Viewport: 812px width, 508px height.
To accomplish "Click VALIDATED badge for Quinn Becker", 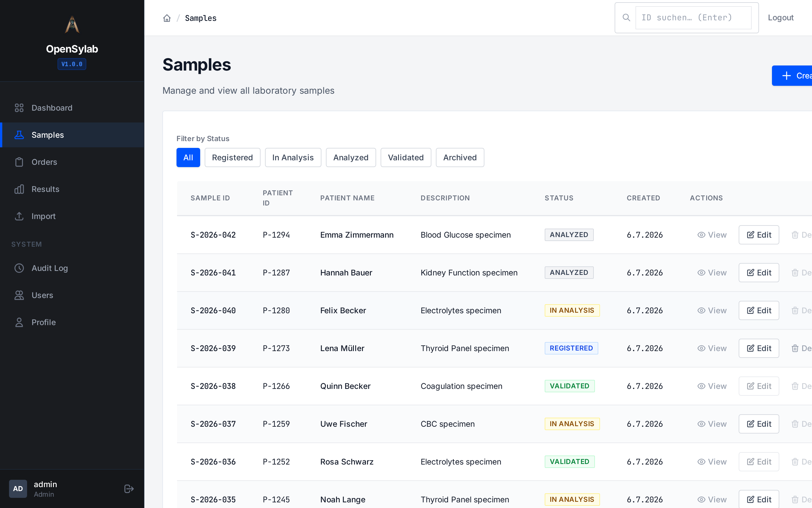I will [x=570, y=386].
